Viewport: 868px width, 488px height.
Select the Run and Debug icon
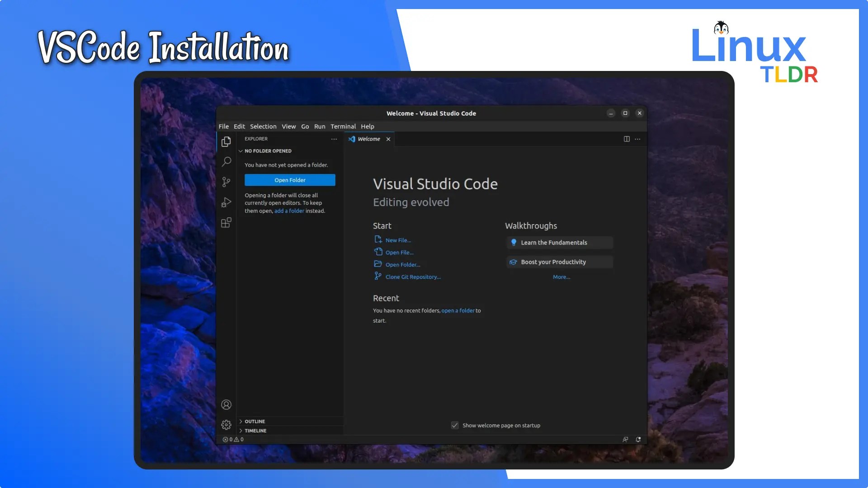(x=226, y=202)
